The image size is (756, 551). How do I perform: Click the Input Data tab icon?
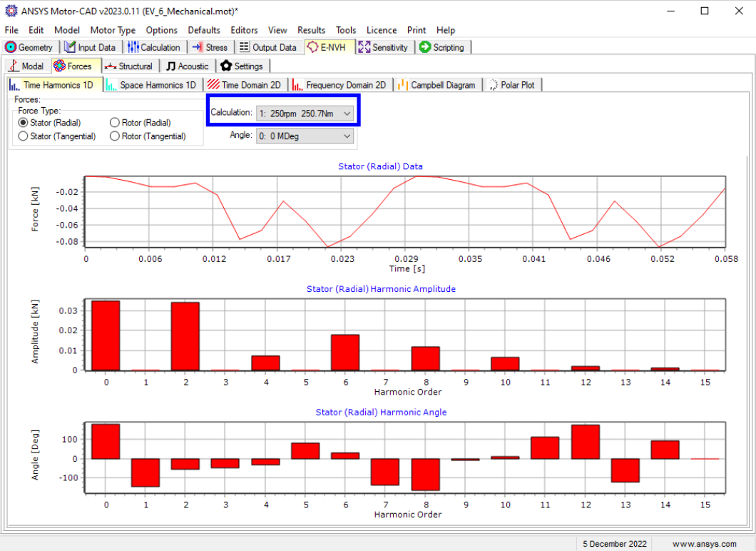[70, 47]
